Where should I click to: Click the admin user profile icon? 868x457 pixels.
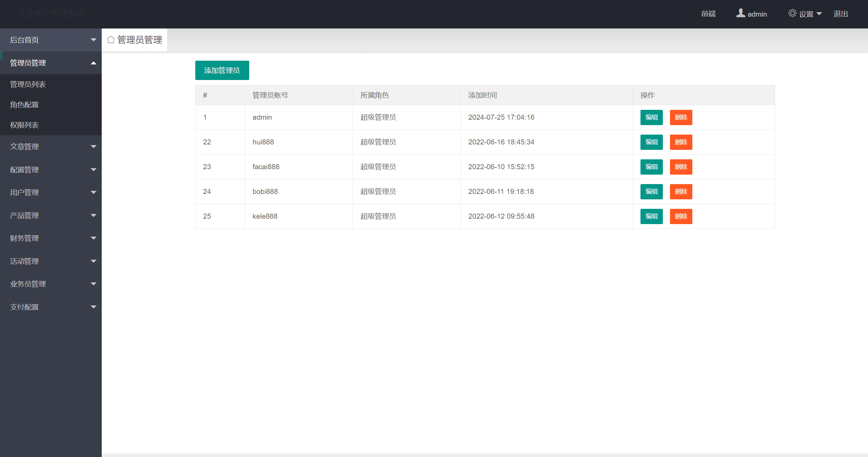(741, 13)
